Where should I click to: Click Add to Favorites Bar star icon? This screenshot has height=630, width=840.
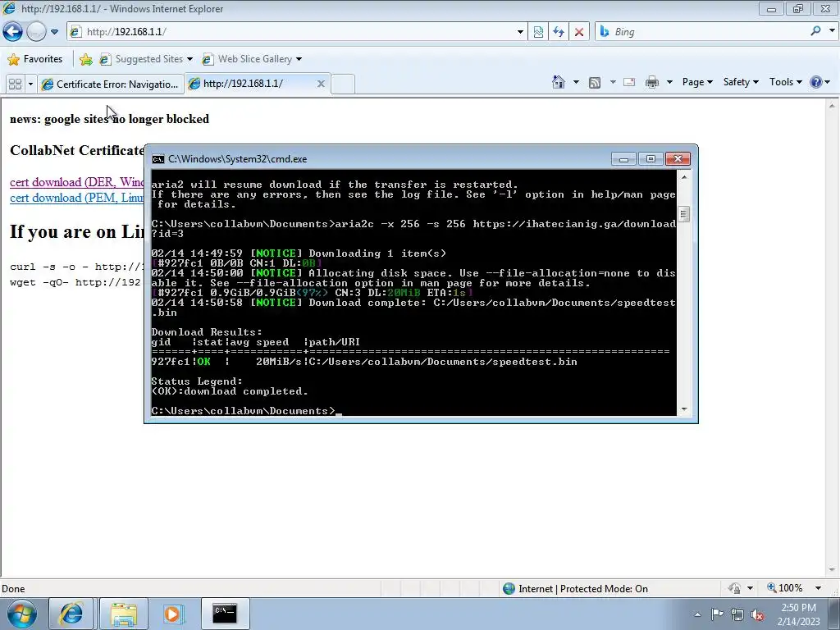pyautogui.click(x=85, y=59)
